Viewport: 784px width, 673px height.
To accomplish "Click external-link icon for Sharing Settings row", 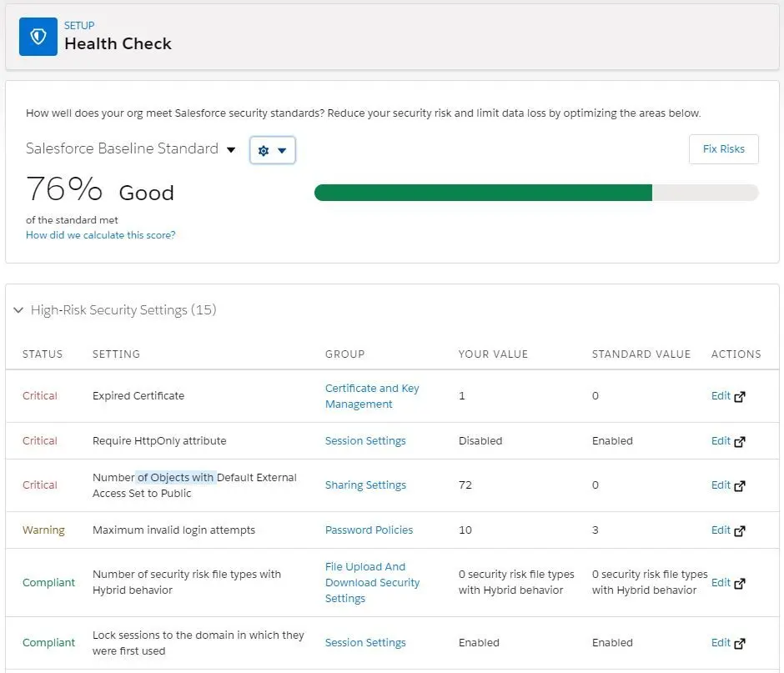I will tap(740, 485).
